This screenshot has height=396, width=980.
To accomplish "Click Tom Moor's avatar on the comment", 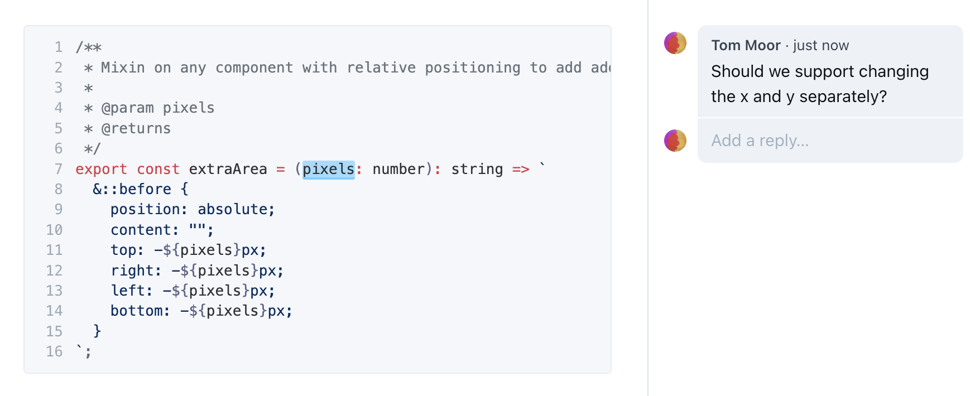I will 675,43.
